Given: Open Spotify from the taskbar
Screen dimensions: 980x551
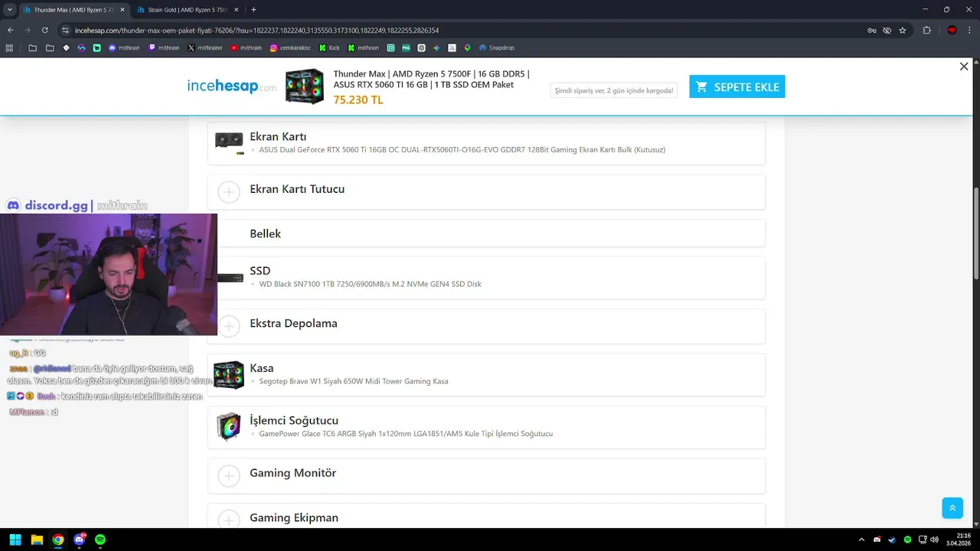Looking at the screenshot, I should [x=100, y=540].
